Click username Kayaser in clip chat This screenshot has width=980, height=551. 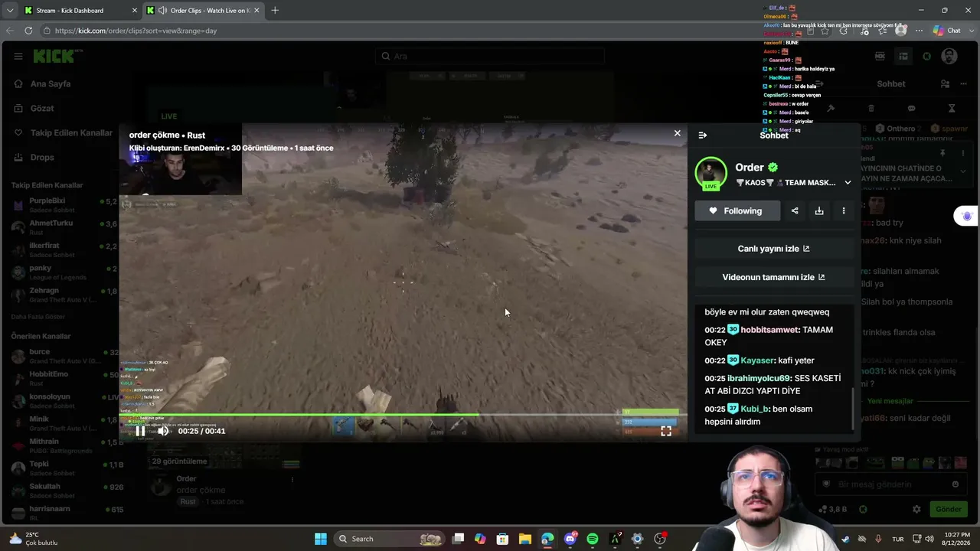point(757,360)
